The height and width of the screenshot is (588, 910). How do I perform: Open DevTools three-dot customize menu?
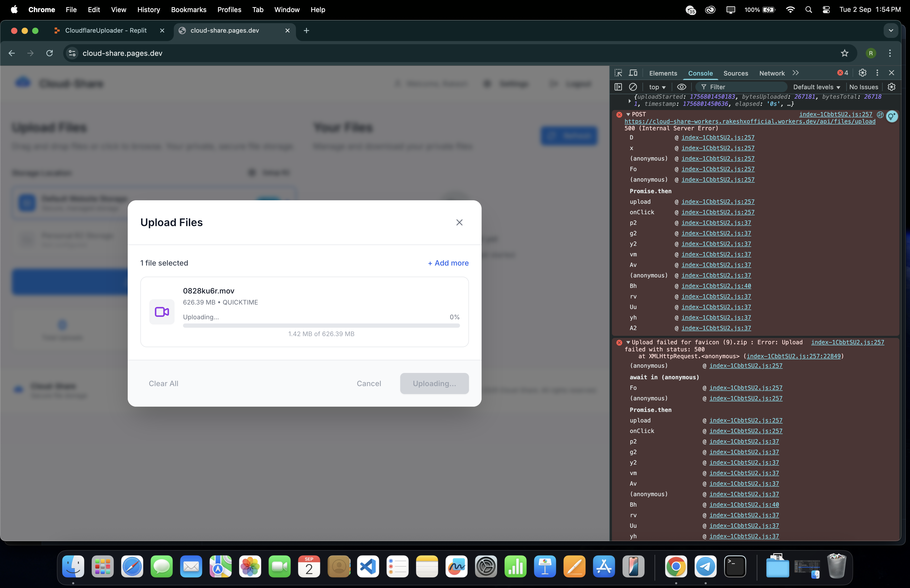(x=877, y=73)
